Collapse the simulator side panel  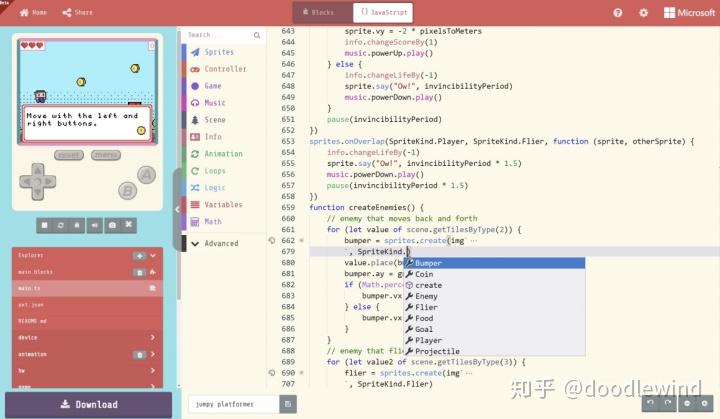[177, 210]
